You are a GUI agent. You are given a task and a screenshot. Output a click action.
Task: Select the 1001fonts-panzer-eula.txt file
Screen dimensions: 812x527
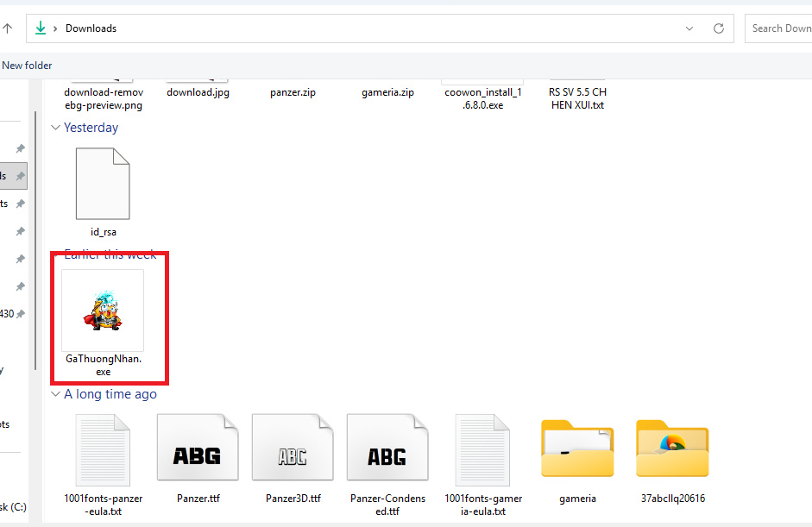click(103, 449)
